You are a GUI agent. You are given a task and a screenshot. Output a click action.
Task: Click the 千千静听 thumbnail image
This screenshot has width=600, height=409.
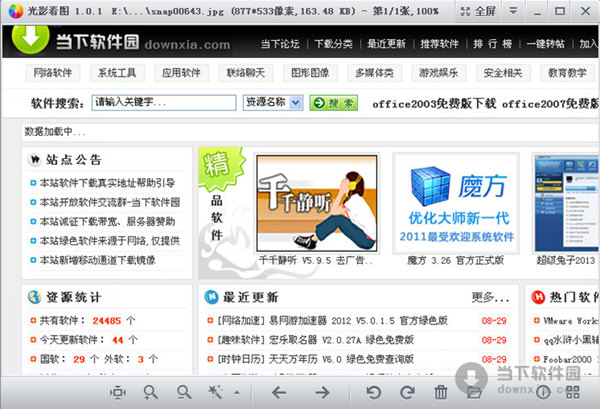coord(317,203)
